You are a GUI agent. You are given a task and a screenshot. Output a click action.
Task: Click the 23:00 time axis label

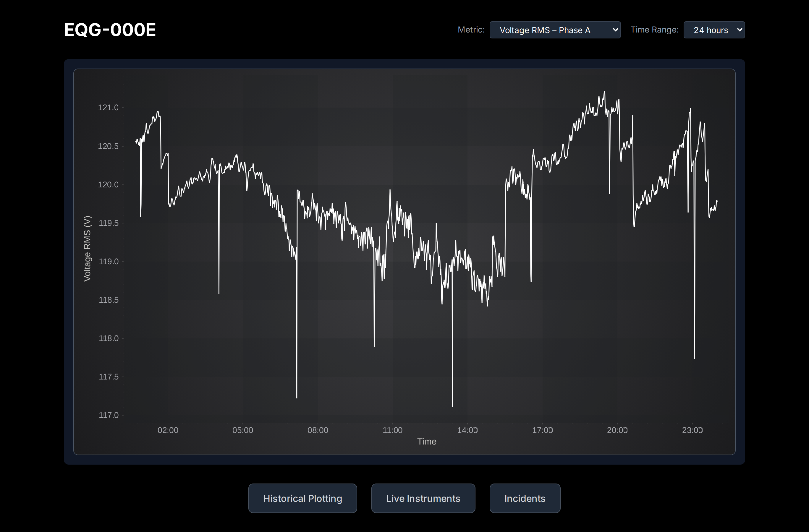coord(692,430)
